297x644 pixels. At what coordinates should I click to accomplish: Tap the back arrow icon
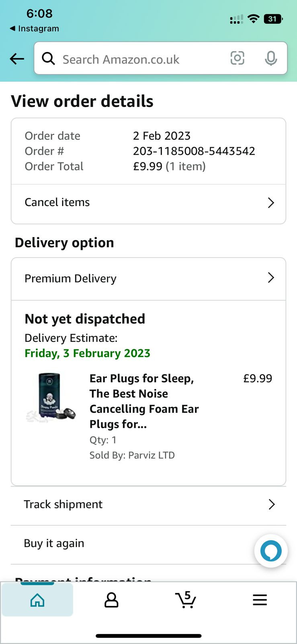click(x=17, y=59)
